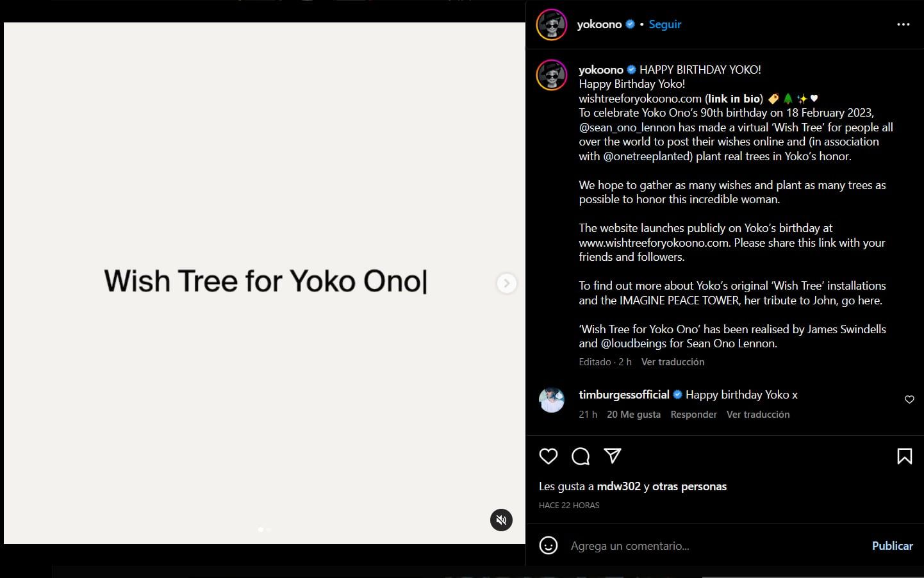Image resolution: width=924 pixels, height=578 pixels.
Task: Open the post options three-dot menu
Action: [x=903, y=24]
